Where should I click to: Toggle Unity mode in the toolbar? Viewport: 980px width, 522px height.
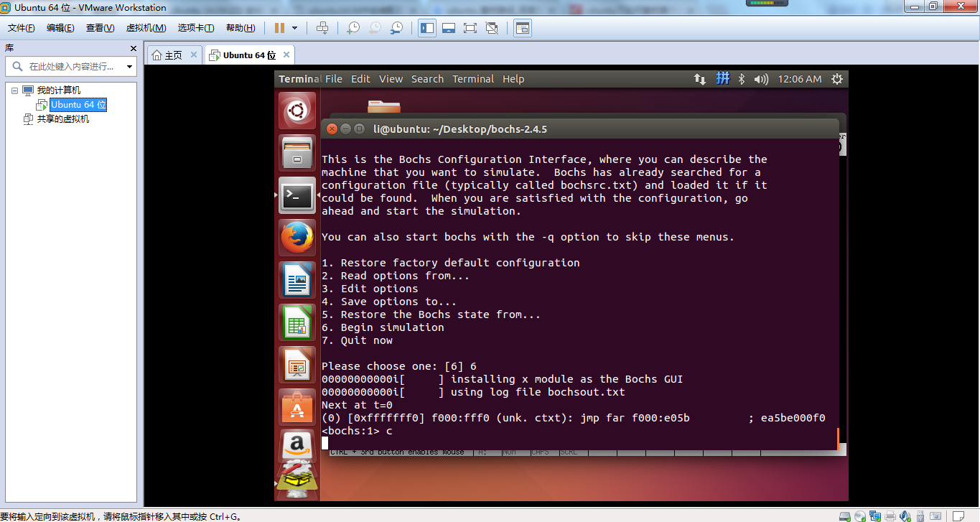click(x=492, y=28)
